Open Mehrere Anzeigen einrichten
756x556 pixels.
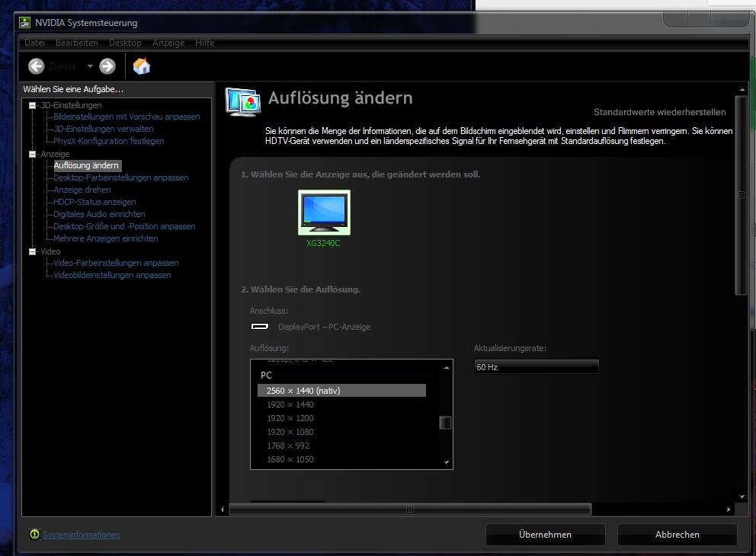coord(106,238)
